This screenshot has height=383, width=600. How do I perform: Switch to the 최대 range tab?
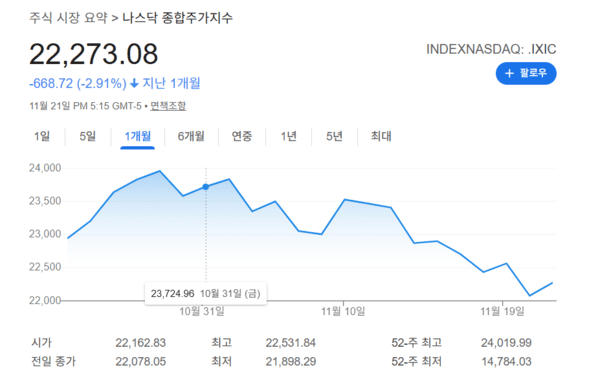coord(381,136)
